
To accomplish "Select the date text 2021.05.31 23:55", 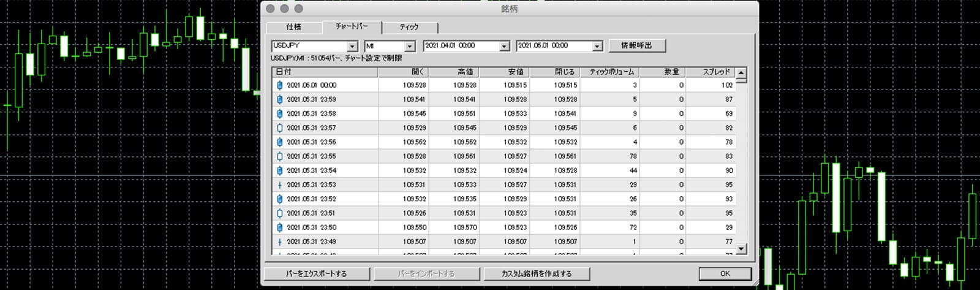I will tap(311, 156).
